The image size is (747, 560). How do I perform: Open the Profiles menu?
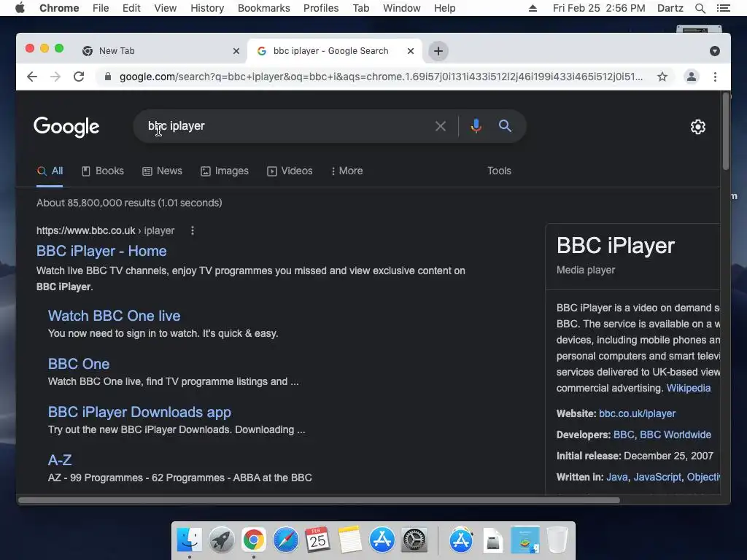pyautogui.click(x=321, y=8)
